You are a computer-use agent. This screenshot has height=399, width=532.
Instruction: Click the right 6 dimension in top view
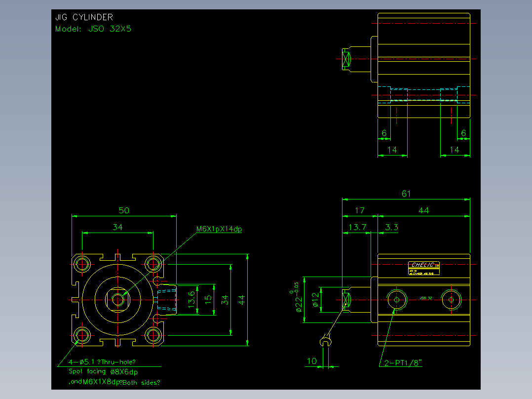[x=463, y=133]
